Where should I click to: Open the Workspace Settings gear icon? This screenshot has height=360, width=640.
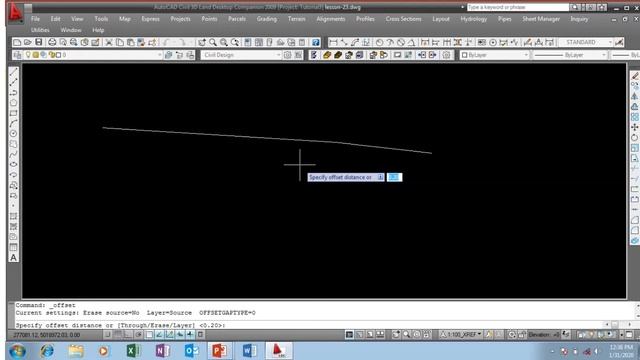tap(287, 55)
